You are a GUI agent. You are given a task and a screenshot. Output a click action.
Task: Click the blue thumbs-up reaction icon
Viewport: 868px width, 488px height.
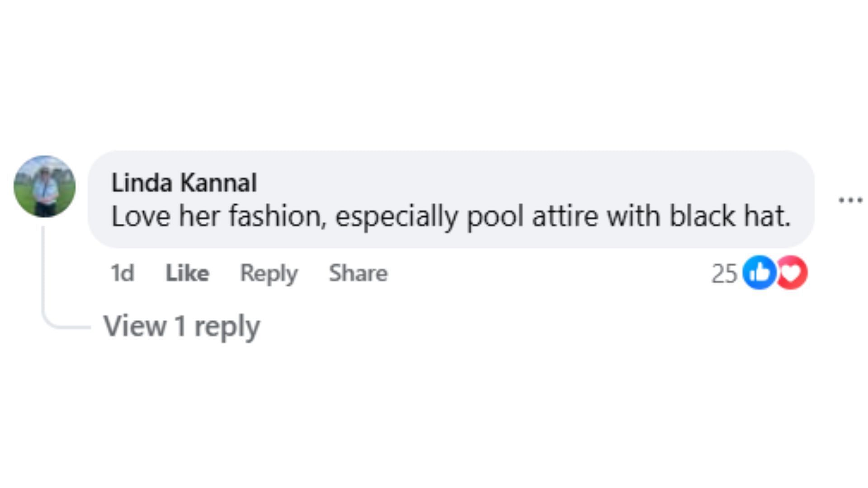759,272
